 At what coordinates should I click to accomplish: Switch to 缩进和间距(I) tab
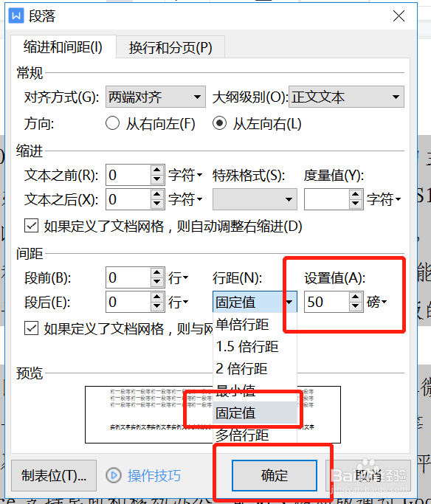click(63, 47)
